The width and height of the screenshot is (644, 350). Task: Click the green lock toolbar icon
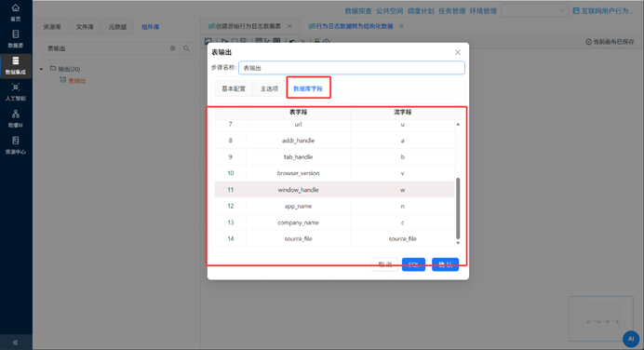click(x=316, y=41)
